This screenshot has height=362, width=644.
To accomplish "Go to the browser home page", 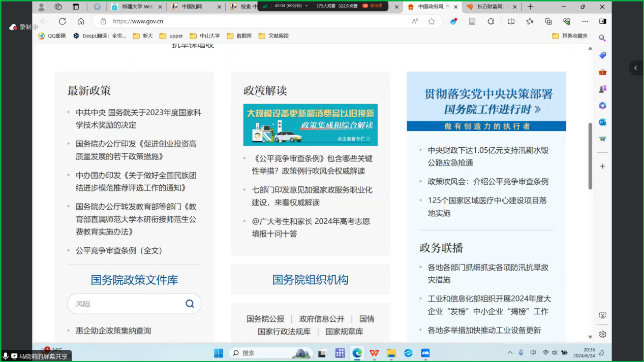I will pyautogui.click(x=81, y=21).
